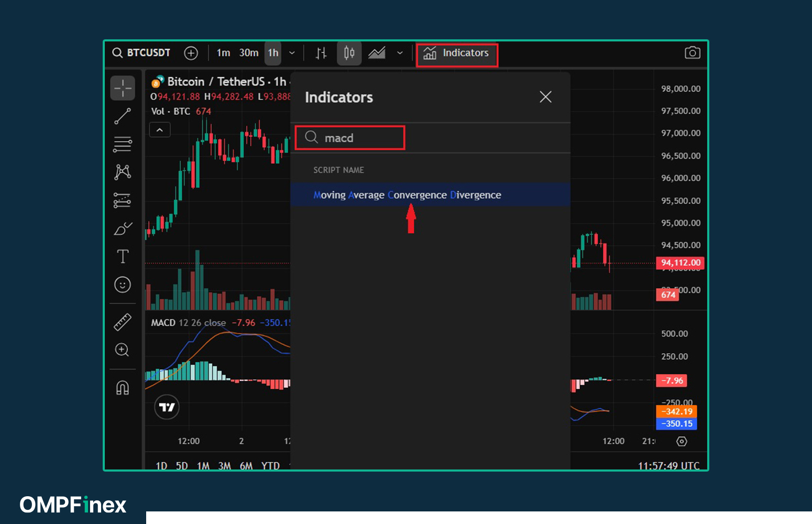Open chart style dropdown chevron
812x524 pixels.
coord(400,53)
